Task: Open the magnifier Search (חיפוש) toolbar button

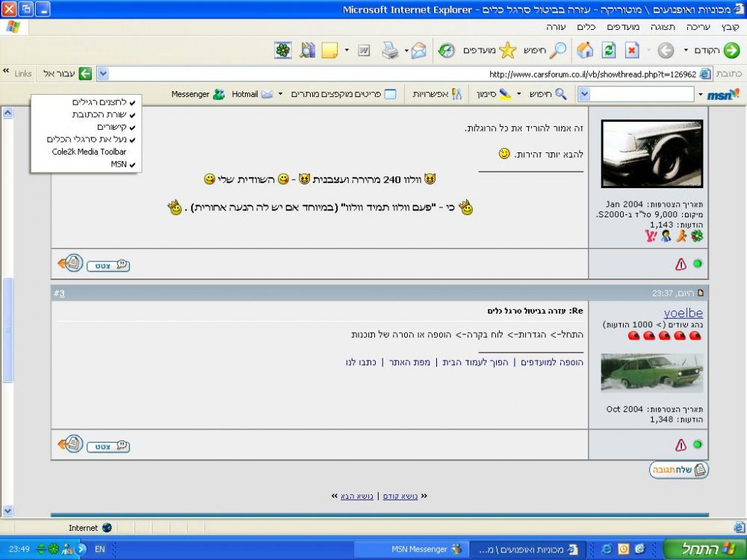Action: click(x=545, y=51)
